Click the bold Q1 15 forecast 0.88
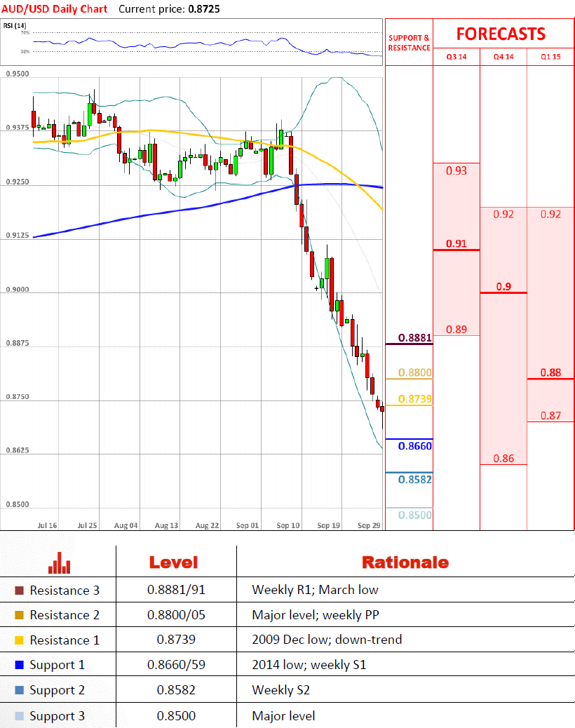 tap(550, 372)
